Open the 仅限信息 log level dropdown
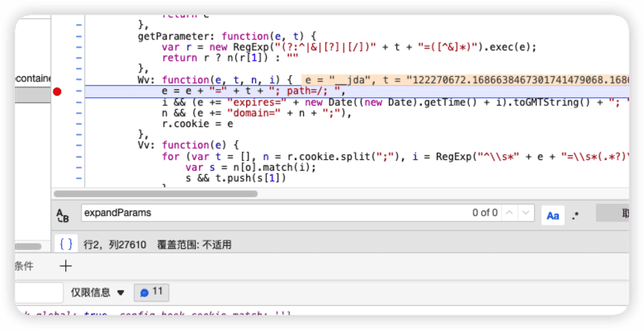This screenshot has height=330, width=644. (x=97, y=292)
